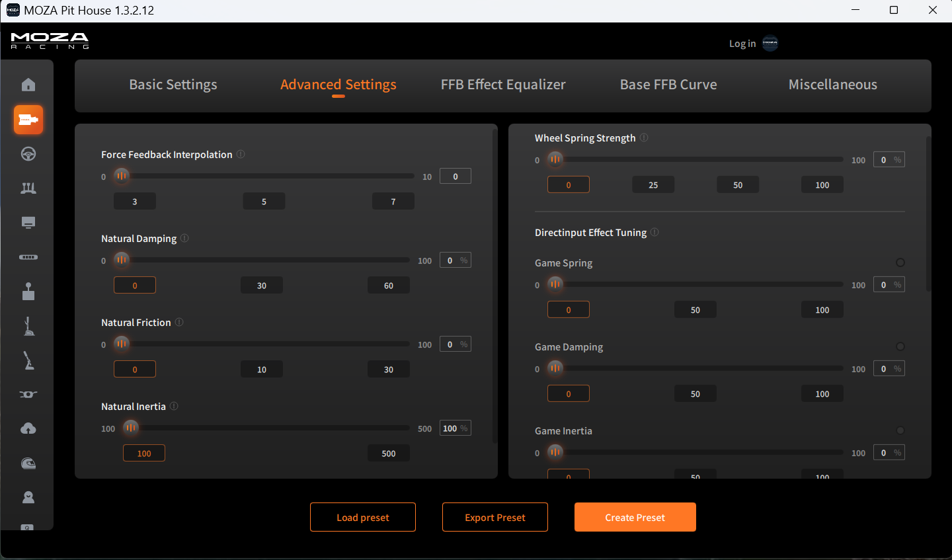Toggle the Game Inertia circle indicator
Image resolution: width=952 pixels, height=560 pixels.
click(900, 430)
